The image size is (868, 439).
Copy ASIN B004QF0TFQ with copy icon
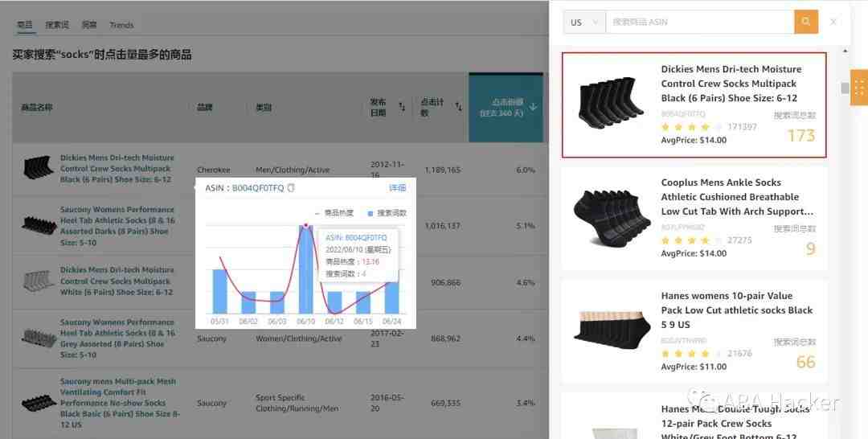point(291,187)
